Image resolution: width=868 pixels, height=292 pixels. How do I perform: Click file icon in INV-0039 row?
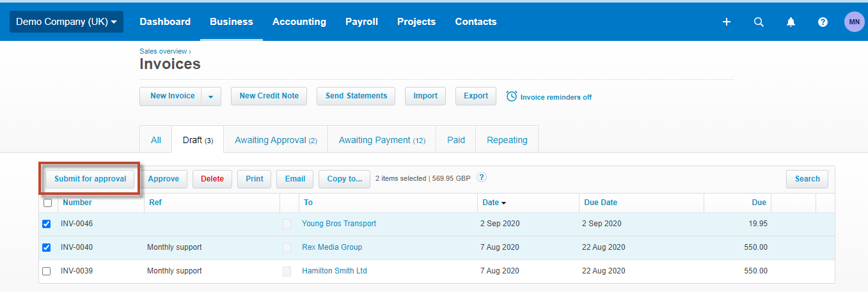coord(287,271)
